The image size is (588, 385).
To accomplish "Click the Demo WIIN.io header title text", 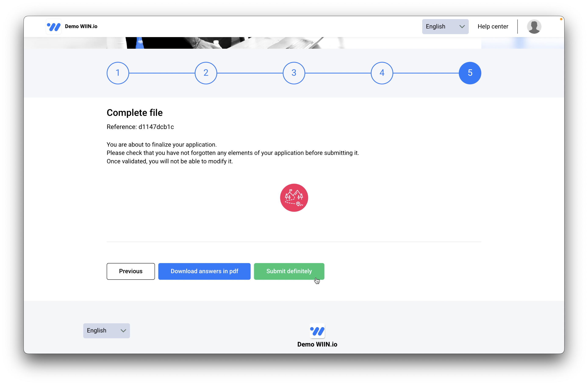I will (81, 26).
